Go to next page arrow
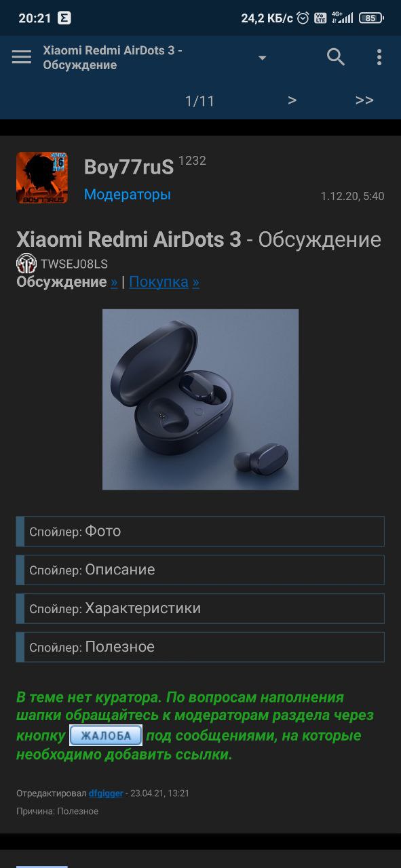The image size is (401, 868). (x=292, y=100)
